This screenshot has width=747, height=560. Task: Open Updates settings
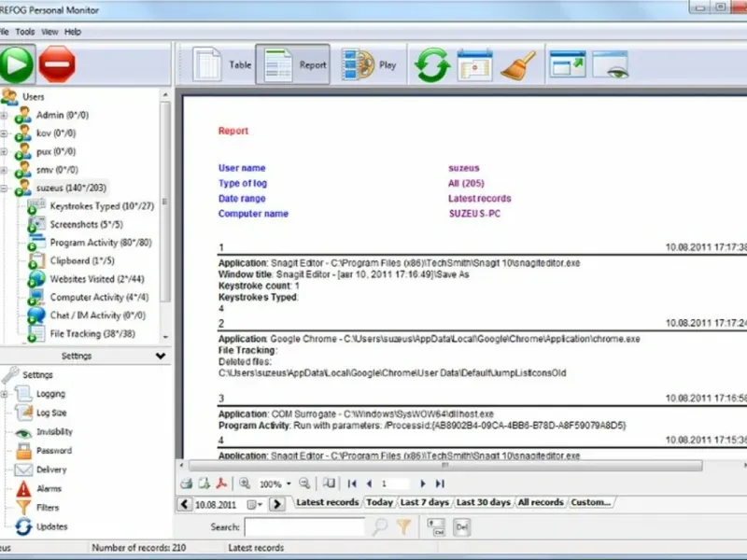point(52,526)
